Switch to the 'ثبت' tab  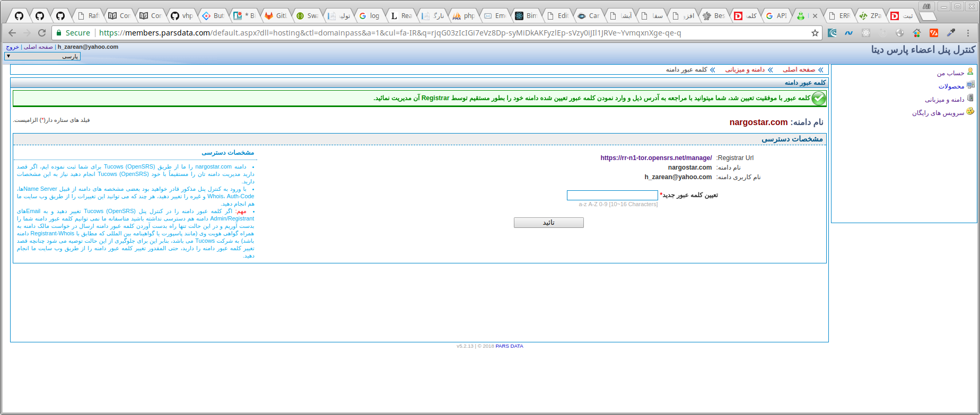click(901, 16)
